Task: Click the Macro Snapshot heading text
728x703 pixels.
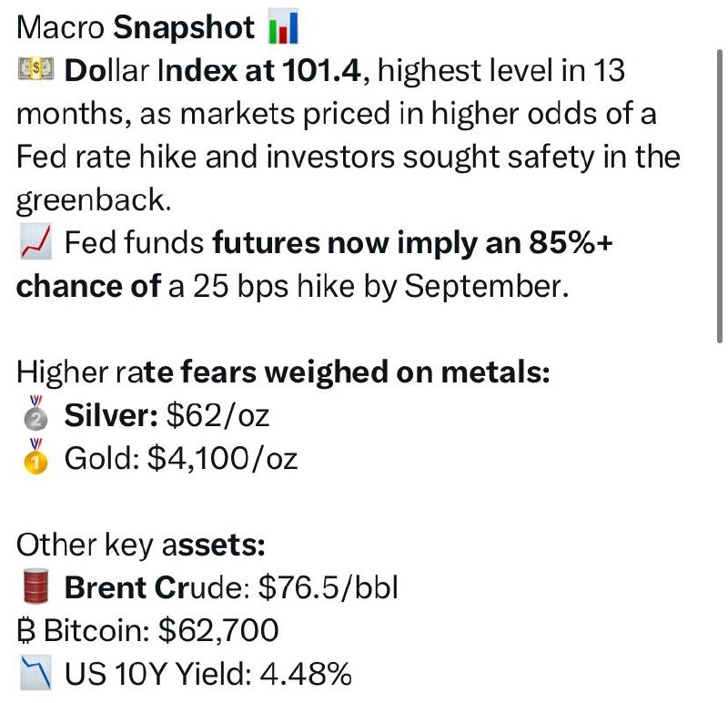Action: [135, 27]
